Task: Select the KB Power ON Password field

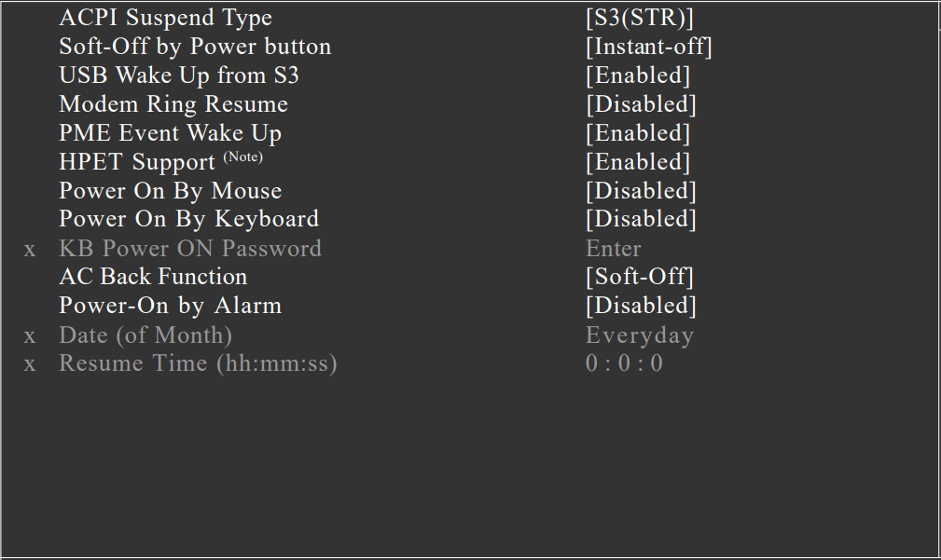Action: (x=190, y=248)
